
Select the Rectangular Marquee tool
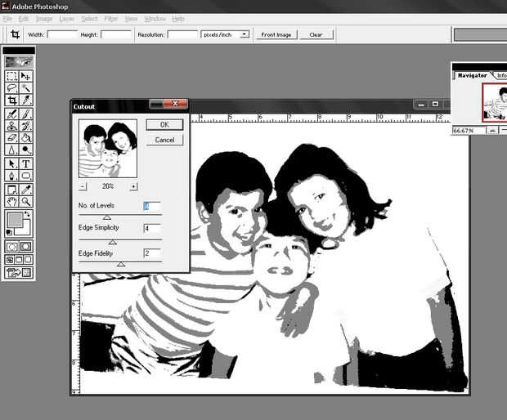tap(12, 76)
